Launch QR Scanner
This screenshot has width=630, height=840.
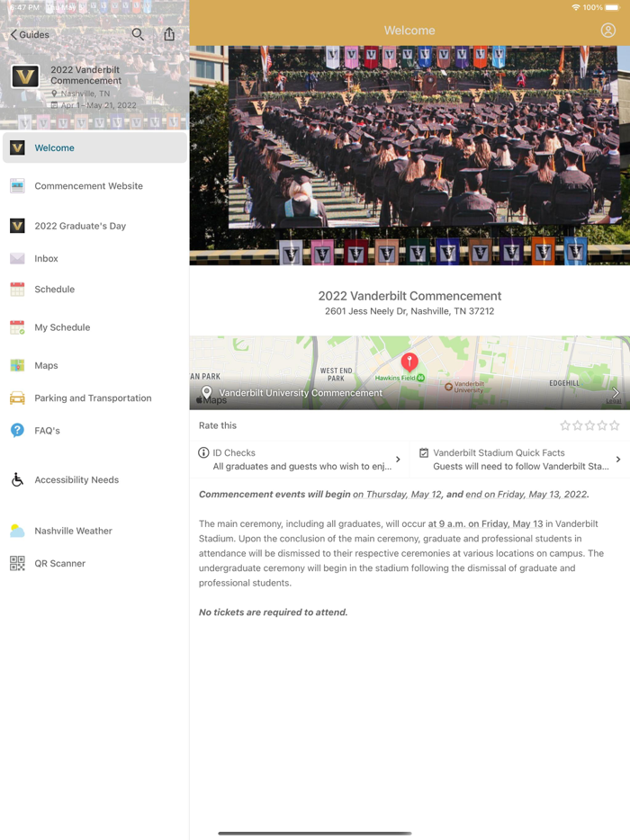coord(94,564)
